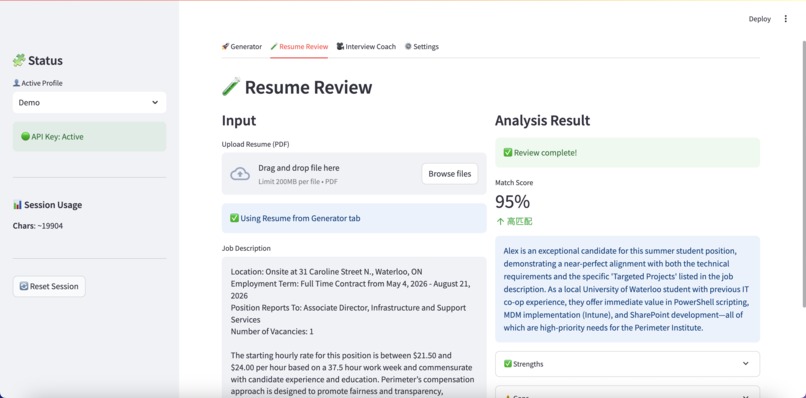The image size is (806, 398).
Task: Click the test tube Resume Review heading icon
Action: [x=231, y=87]
